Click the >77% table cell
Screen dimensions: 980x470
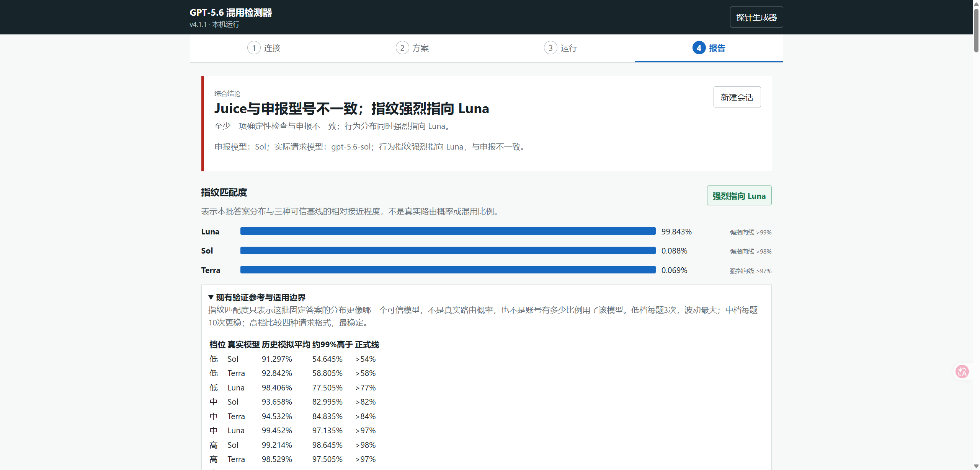coord(366,388)
